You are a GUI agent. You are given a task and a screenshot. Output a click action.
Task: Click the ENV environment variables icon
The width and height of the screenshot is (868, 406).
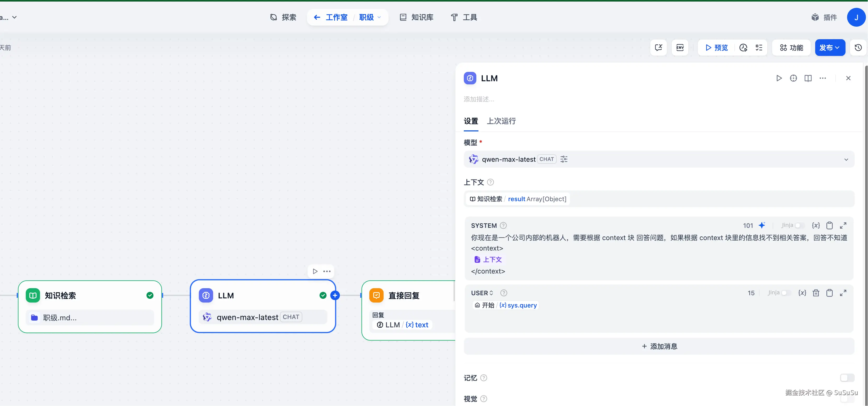(x=680, y=48)
